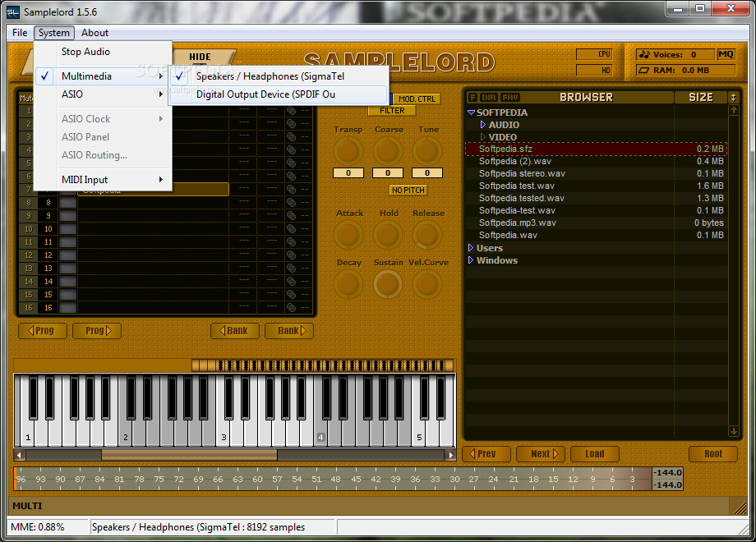Click the link icon on slot 14
The height and width of the screenshot is (542, 756).
[x=291, y=282]
